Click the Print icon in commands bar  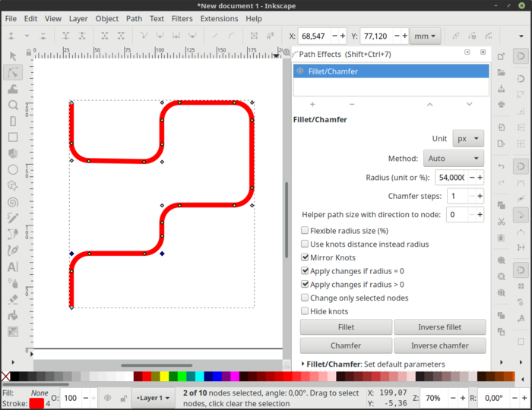pos(501,104)
